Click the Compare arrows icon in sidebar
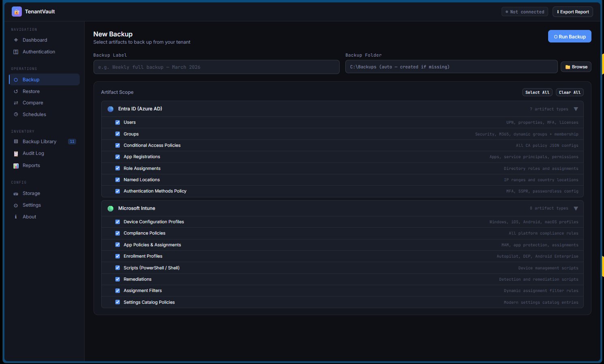 tap(16, 103)
